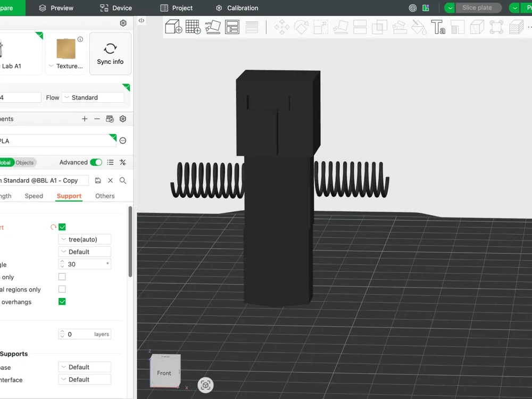532x399 pixels.
Task: Uncheck the enable support checkbox
Action: pos(62,227)
